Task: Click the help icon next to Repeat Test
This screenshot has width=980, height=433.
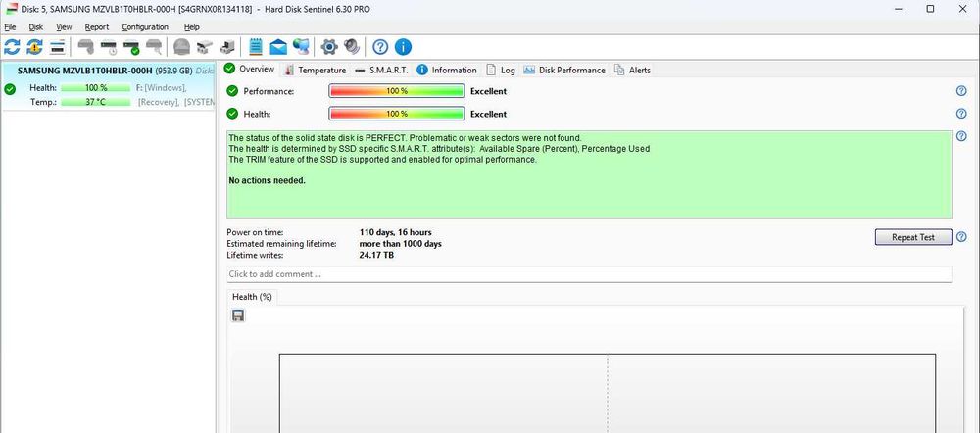Action: (961, 237)
